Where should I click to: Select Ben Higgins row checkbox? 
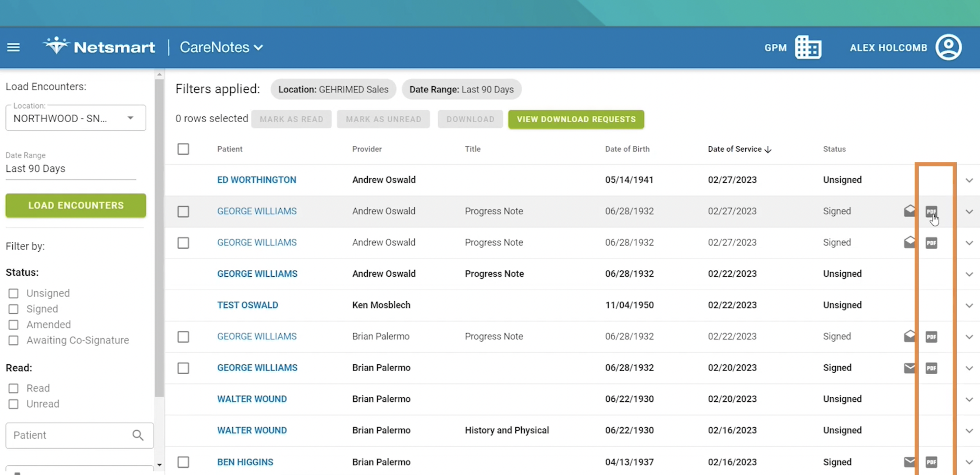[183, 462]
